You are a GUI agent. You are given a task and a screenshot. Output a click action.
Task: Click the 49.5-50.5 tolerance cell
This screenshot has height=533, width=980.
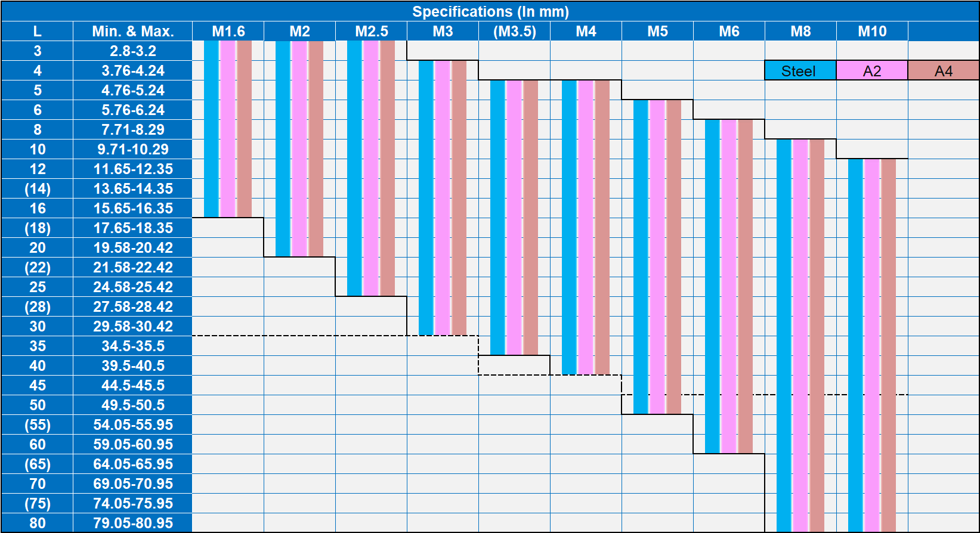(x=132, y=405)
